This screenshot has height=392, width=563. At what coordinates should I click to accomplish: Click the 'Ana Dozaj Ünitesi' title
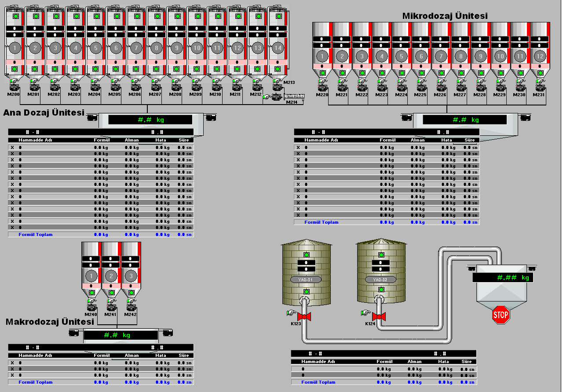pos(44,113)
